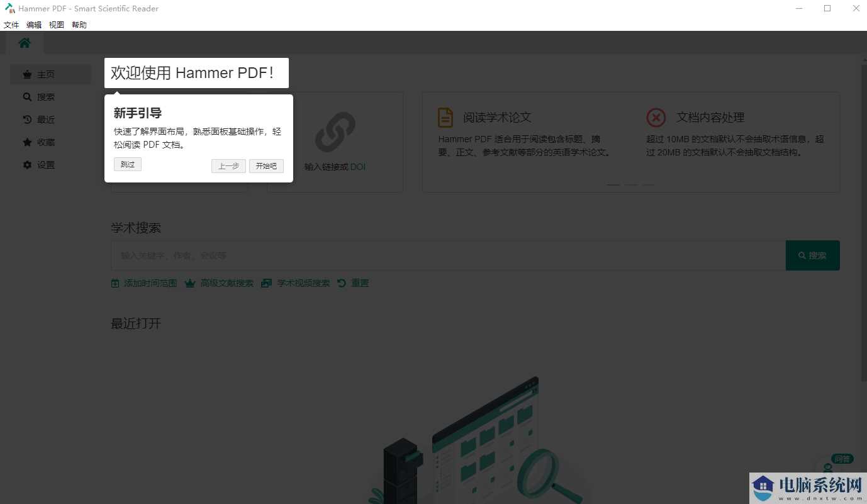The image size is (867, 504).
Task: Click the calendar icon before 添加时间范围
Action: [x=115, y=284]
